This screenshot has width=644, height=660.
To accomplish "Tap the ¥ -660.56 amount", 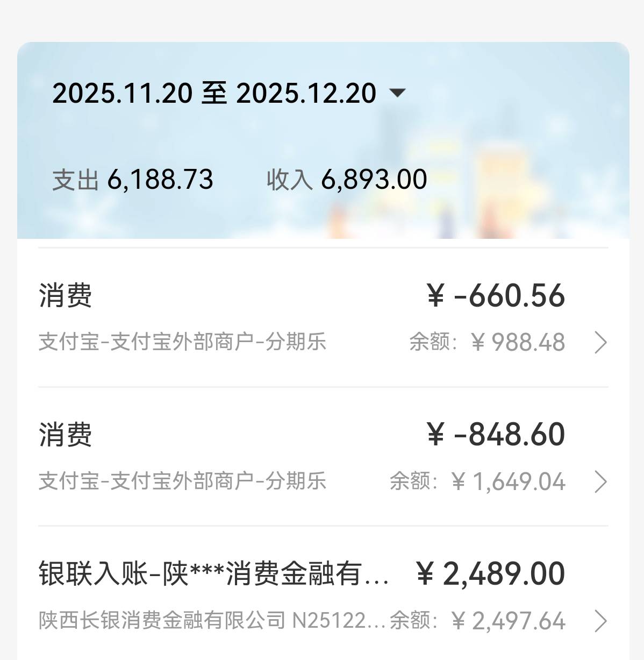I will [496, 296].
